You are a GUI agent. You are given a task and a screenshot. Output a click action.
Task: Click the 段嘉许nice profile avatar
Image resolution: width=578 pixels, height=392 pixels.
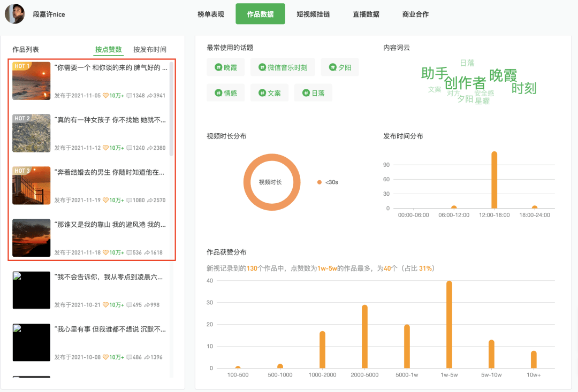[x=15, y=13]
